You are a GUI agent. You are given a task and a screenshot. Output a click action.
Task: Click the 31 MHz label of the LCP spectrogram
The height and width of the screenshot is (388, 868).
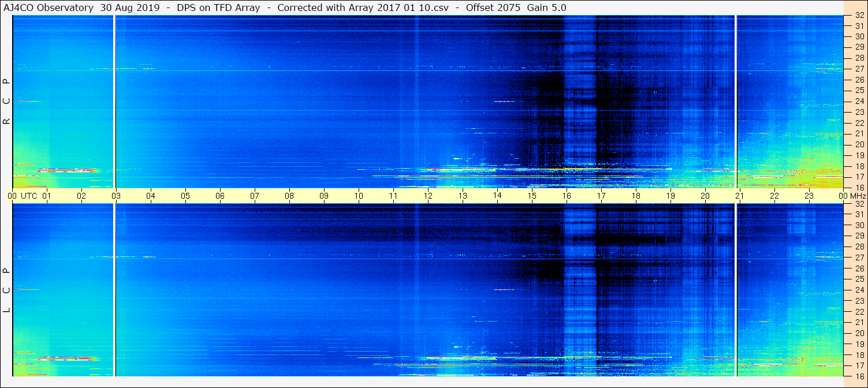point(859,215)
